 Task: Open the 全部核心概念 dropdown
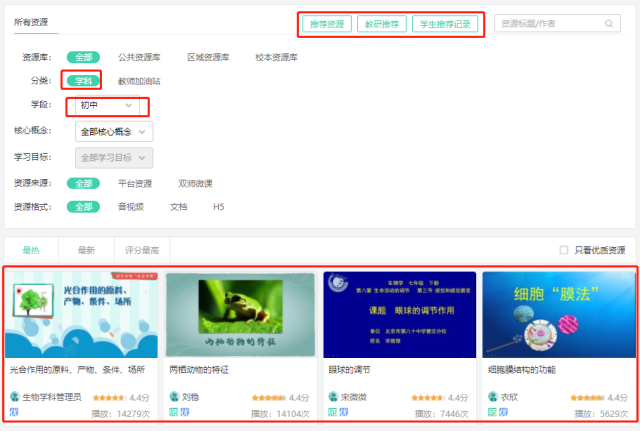pyautogui.click(x=114, y=132)
